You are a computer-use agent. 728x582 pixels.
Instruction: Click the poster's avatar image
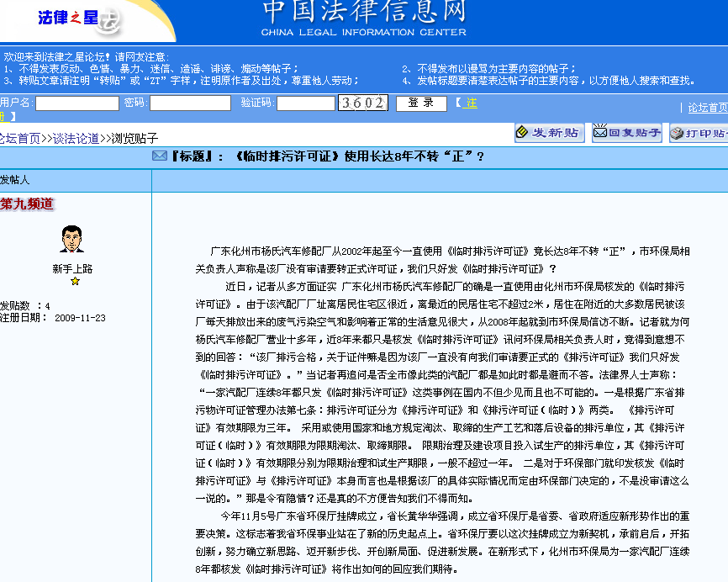pos(72,239)
